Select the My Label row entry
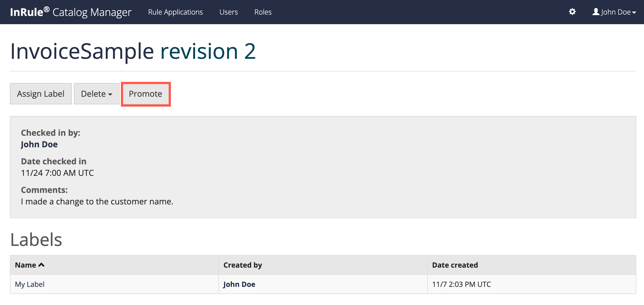This screenshot has height=305, width=644. pos(30,284)
